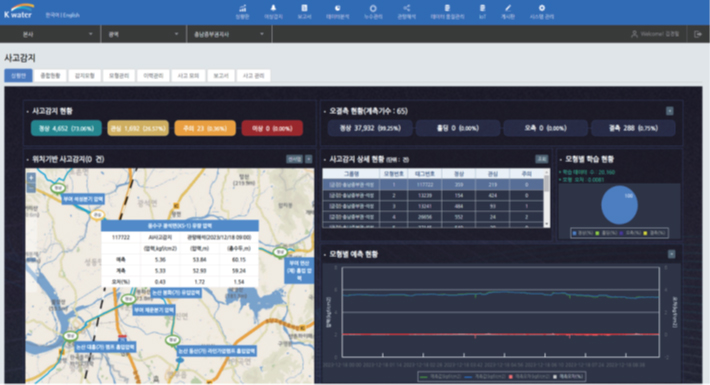Screen dimensions: 710x385
Task: Collapse the 모형별 예측 현황 panel
Action: [x=672, y=254]
